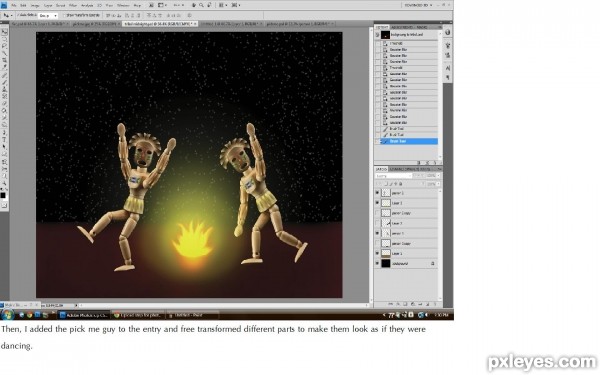Viewport: 600px width, 375px height.
Task: Select the Hand tool in the toolbox
Action: point(4,176)
